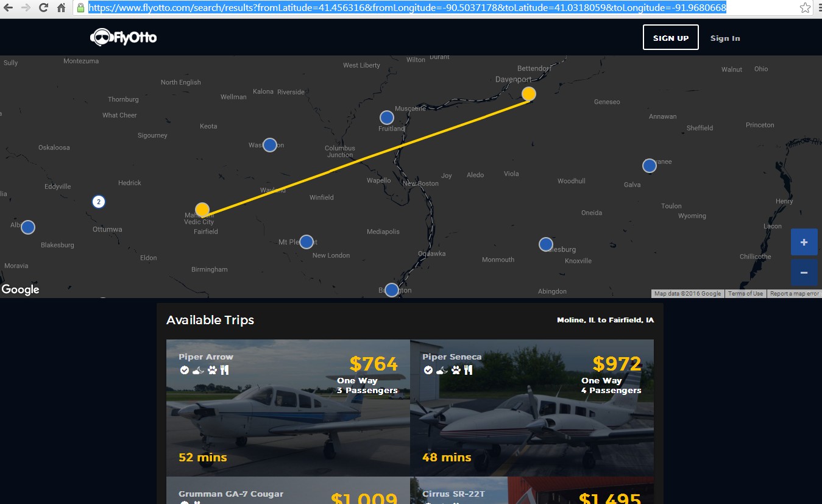
Task: Zoom in the map with plus button
Action: (804, 242)
